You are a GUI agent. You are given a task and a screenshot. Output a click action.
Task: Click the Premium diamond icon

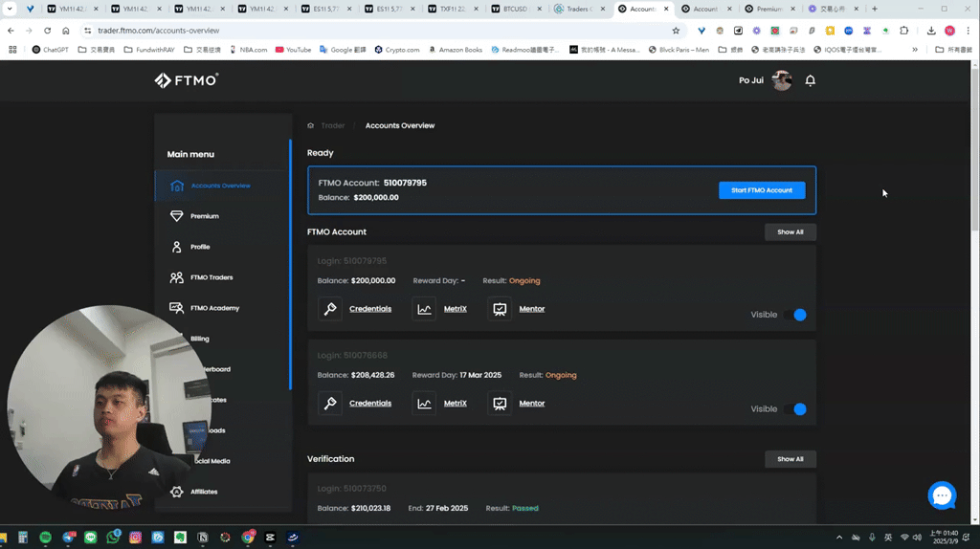tap(176, 216)
